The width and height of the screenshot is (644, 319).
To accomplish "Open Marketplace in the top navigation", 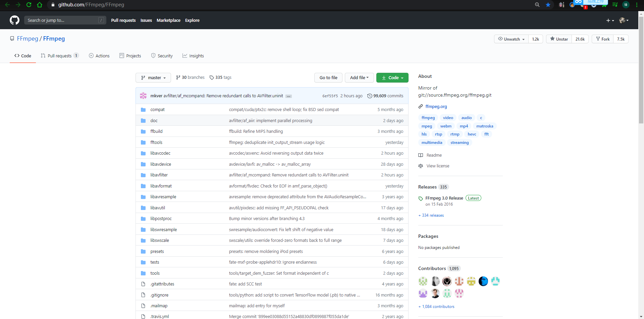I will coord(168,20).
